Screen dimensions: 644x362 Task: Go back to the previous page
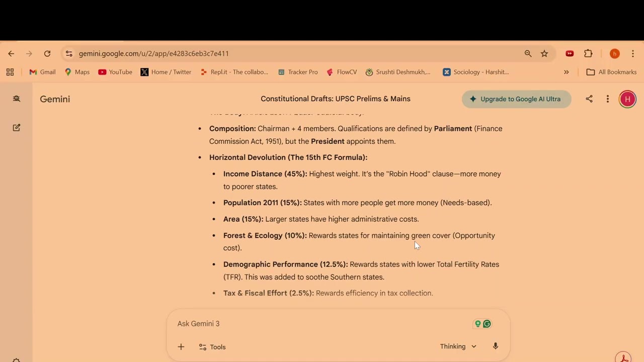coord(11,53)
